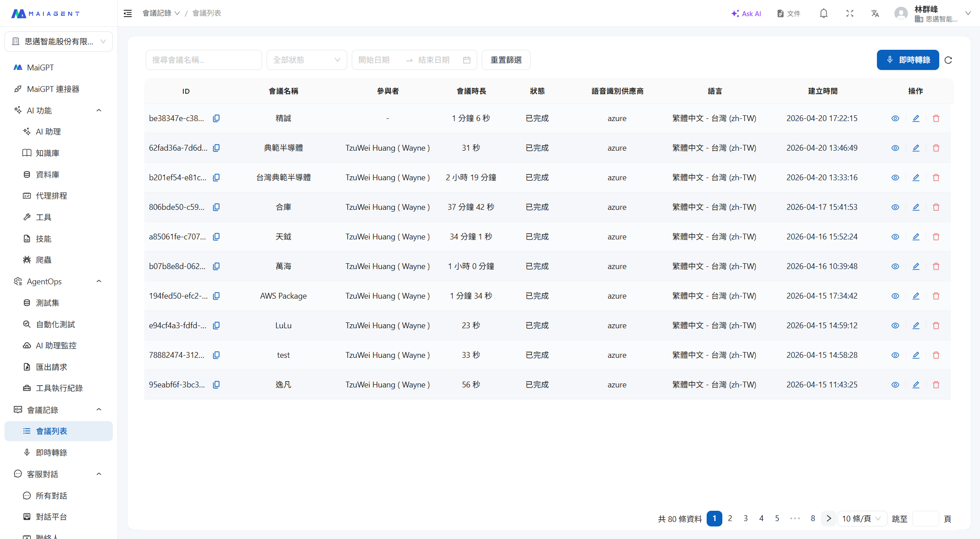View the AWS Package meeting details
This screenshot has height=539, width=980.
click(895, 296)
